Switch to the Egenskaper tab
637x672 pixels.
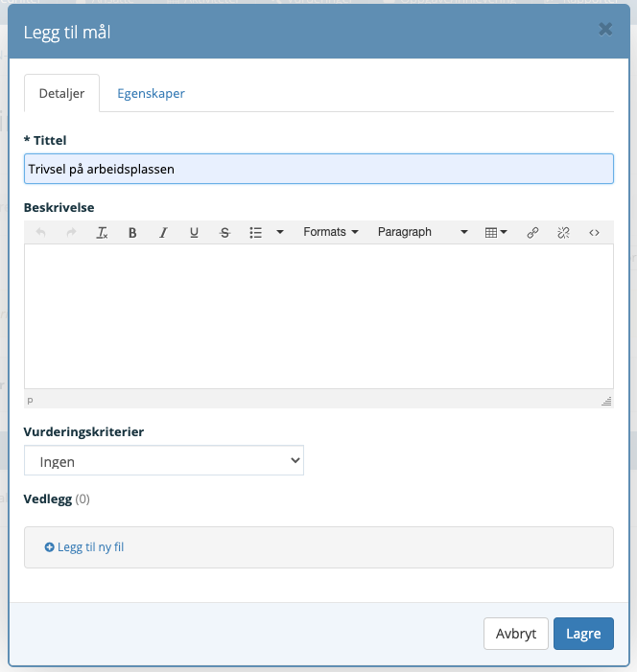151,93
